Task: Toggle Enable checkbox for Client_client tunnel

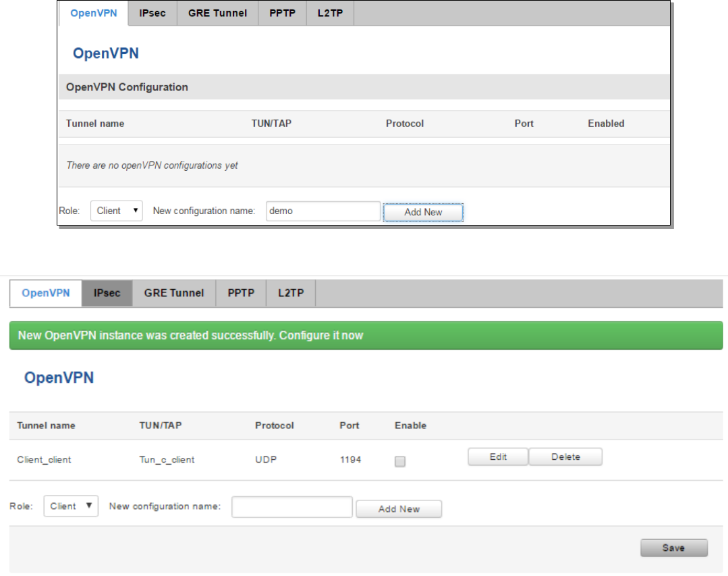Action: click(399, 461)
